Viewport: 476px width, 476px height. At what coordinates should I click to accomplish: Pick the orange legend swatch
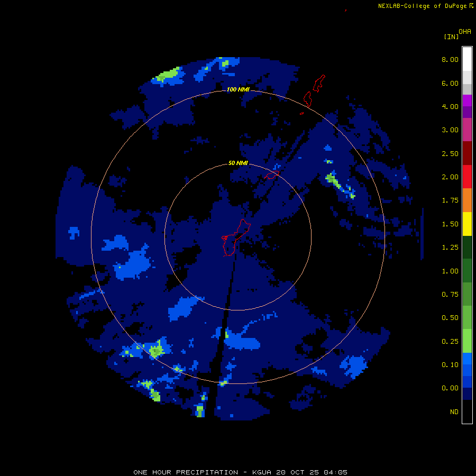[467, 200]
